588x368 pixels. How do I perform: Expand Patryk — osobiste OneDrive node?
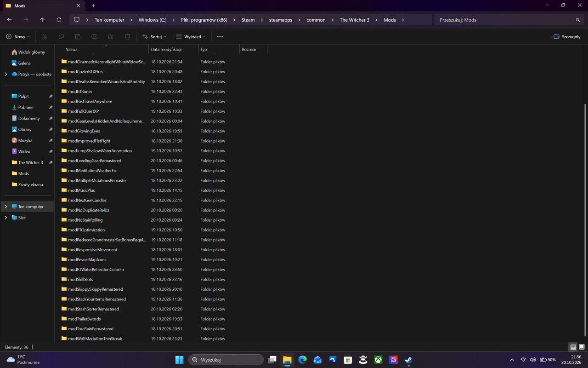tap(6, 75)
